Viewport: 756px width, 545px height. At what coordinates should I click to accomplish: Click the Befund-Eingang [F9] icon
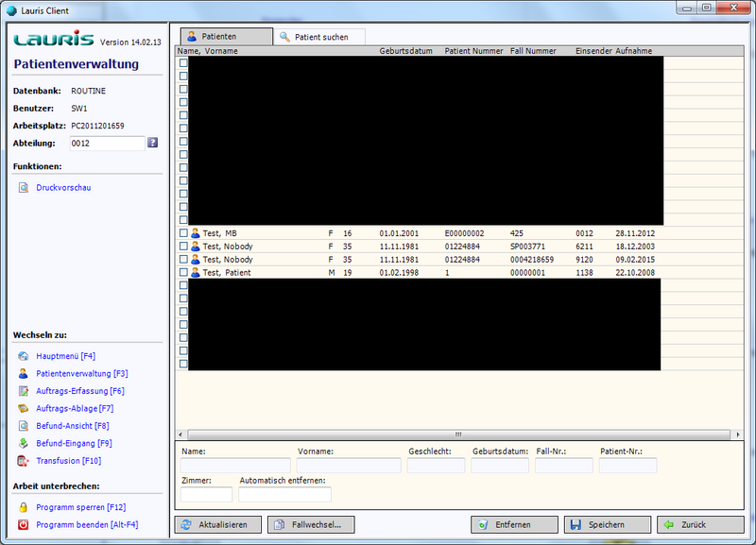(x=24, y=443)
